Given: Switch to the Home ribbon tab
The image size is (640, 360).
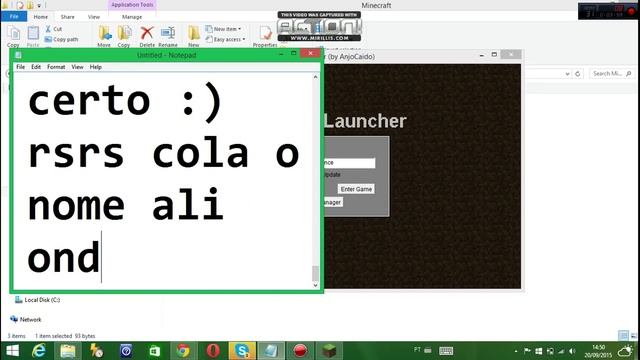Looking at the screenshot, I should tap(40, 17).
